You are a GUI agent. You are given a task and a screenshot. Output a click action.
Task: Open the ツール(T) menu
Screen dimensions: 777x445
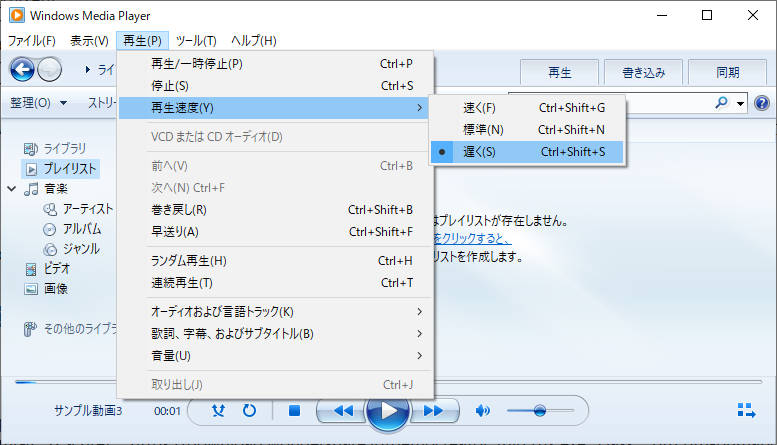[x=196, y=41]
